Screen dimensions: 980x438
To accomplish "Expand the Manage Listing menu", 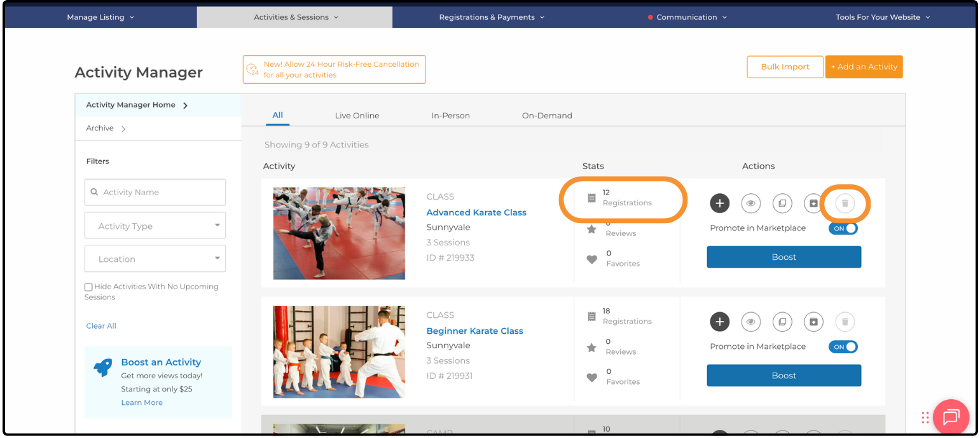I will point(100,17).
